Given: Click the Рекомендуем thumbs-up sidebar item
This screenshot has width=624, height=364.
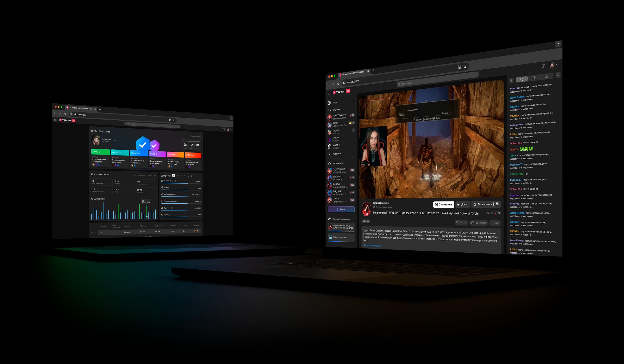Looking at the screenshot, I should click(x=336, y=164).
